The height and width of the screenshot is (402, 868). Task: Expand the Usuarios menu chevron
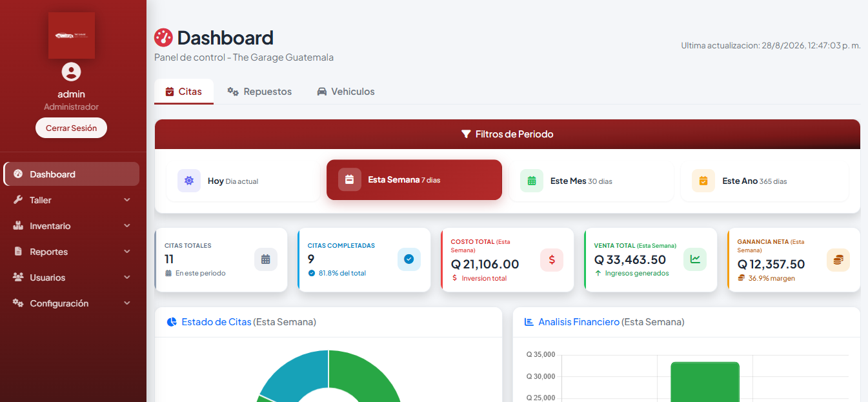point(127,277)
